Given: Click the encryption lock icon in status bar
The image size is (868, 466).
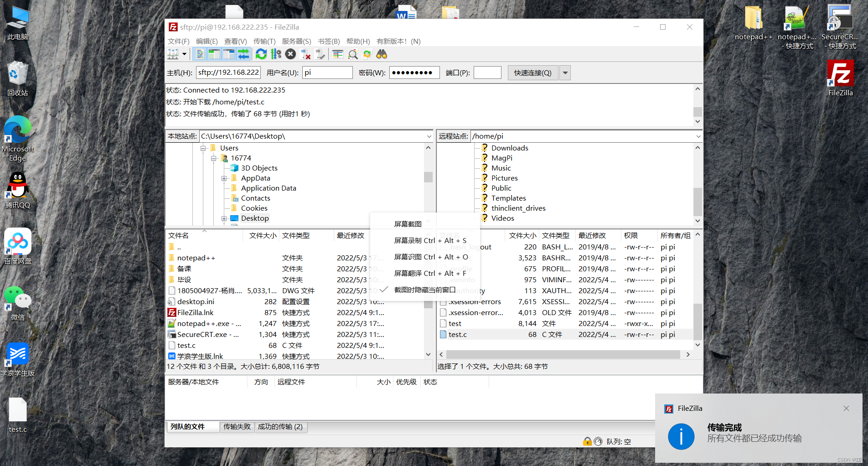Looking at the screenshot, I should [587, 441].
